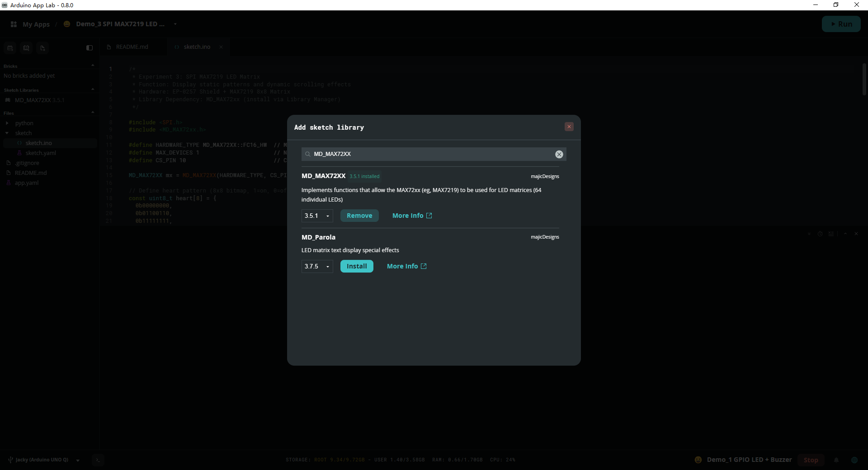Collapse the Files section
Viewport: 868px width, 470px height.
(x=93, y=113)
